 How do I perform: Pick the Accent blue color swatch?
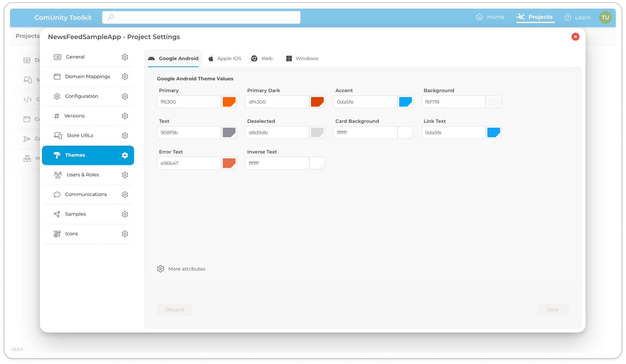point(405,102)
